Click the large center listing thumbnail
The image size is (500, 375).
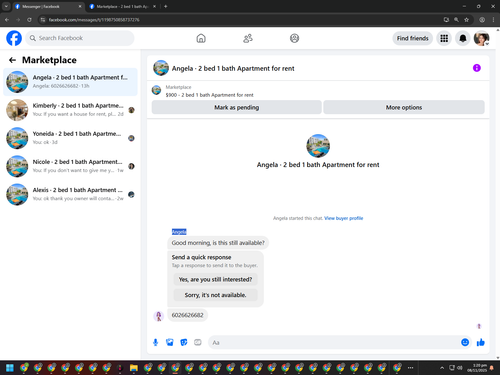pyautogui.click(x=318, y=146)
